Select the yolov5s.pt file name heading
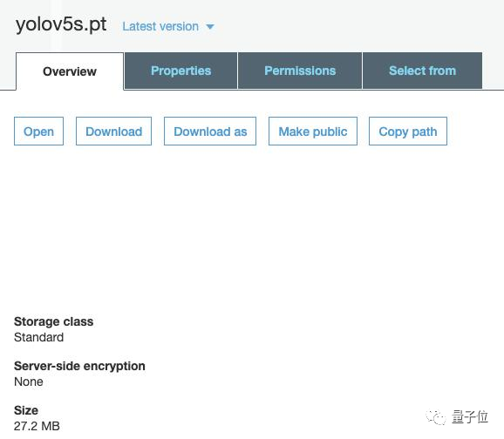The width and height of the screenshot is (504, 439). (61, 24)
